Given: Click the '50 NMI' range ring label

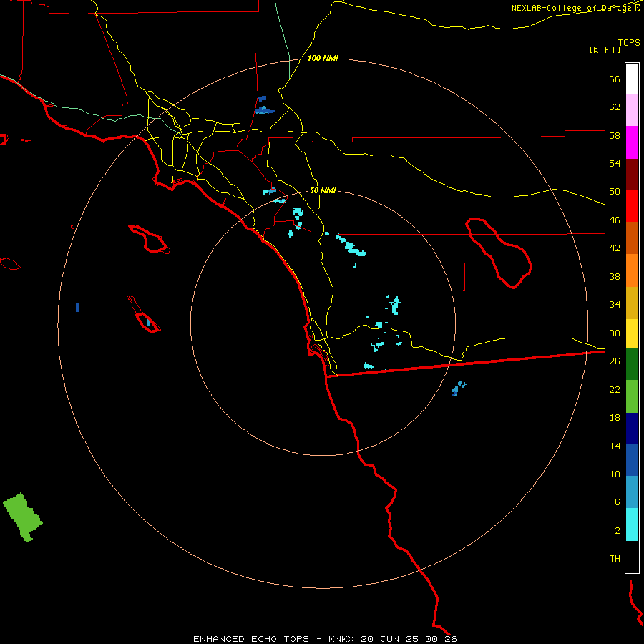Looking at the screenshot, I should (x=323, y=190).
